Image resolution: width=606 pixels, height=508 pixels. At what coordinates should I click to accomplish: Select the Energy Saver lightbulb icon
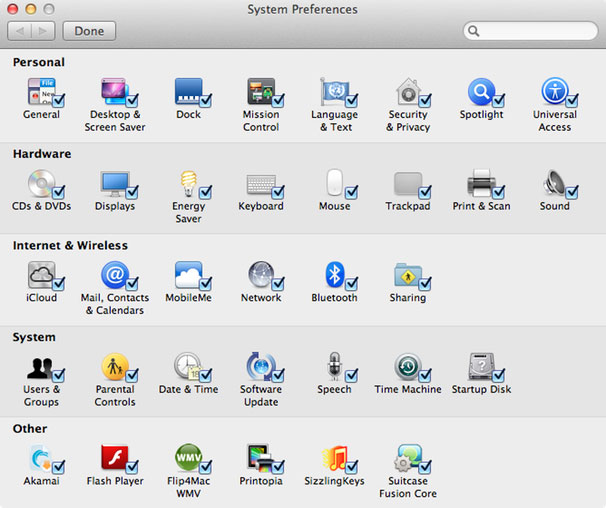point(189,183)
